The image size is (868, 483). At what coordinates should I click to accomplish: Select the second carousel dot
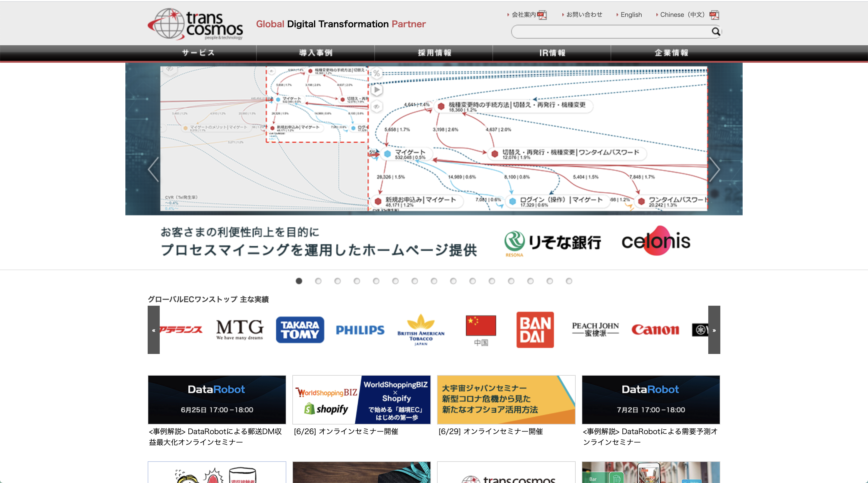(x=318, y=281)
